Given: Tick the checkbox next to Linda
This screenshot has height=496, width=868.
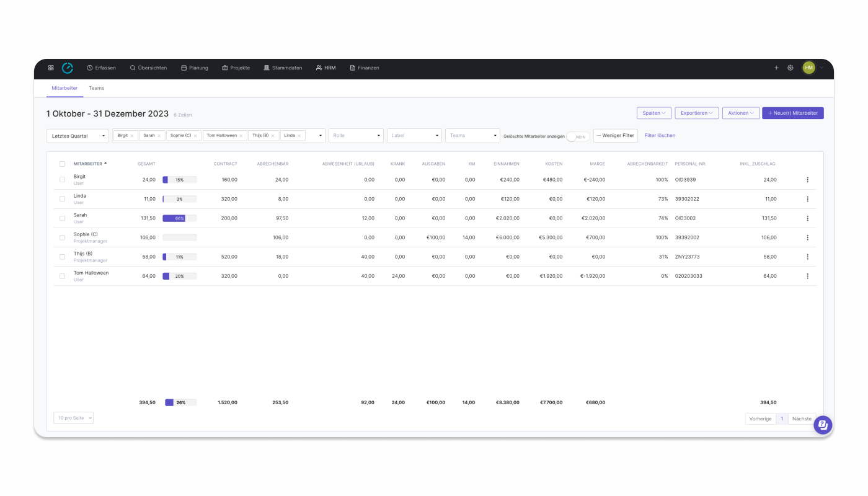Looking at the screenshot, I should (x=62, y=199).
